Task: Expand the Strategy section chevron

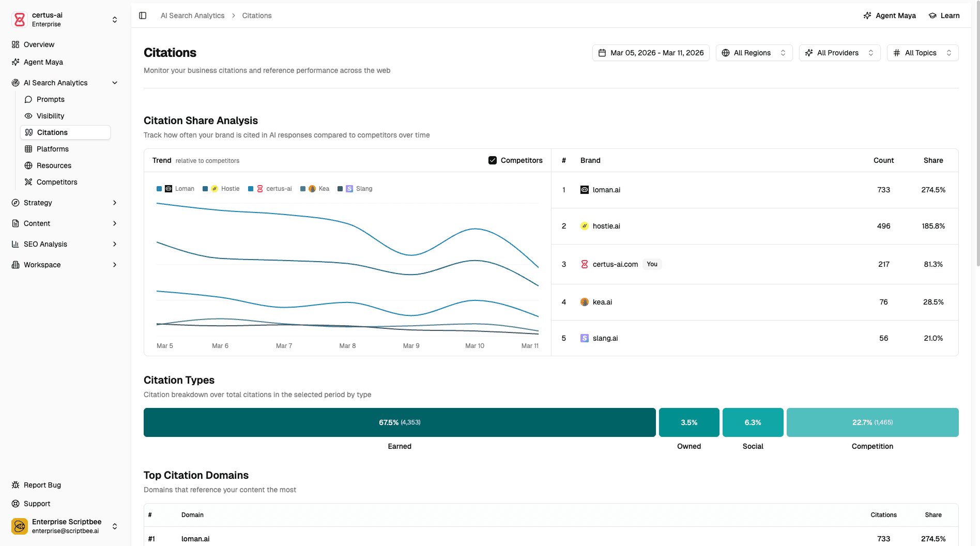Action: [x=115, y=203]
